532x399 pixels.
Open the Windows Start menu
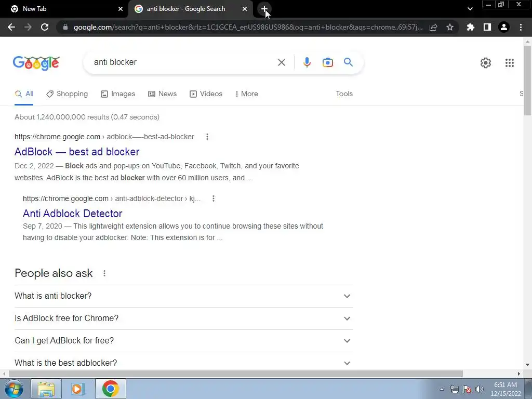click(x=14, y=389)
